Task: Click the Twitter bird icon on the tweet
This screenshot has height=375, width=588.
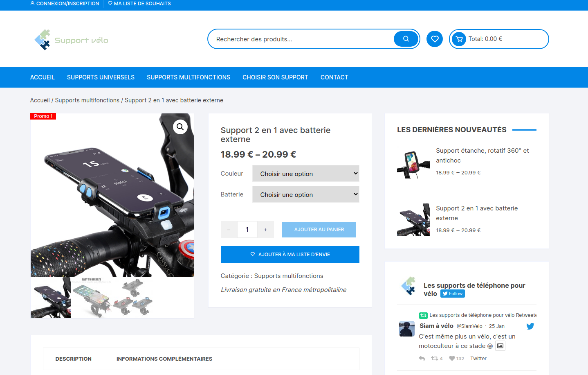Action: pos(530,326)
